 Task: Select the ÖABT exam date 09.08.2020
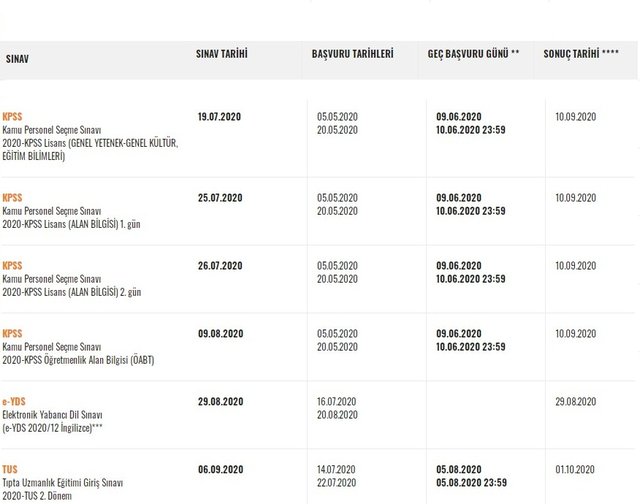pos(220,334)
